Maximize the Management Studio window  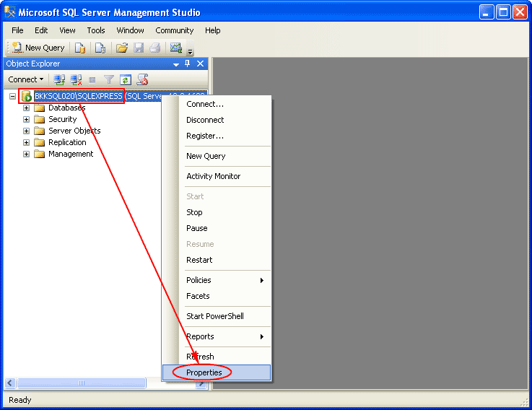[x=504, y=12]
